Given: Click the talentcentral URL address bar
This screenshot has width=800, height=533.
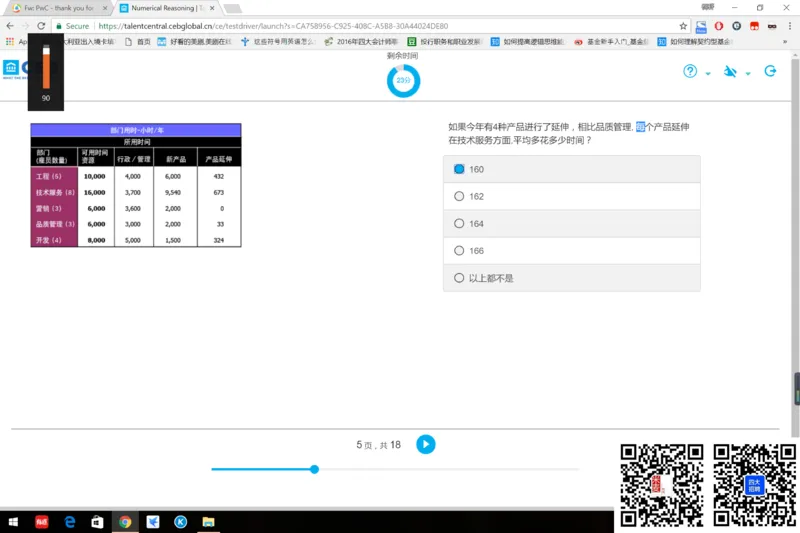Looking at the screenshot, I should pos(273,26).
